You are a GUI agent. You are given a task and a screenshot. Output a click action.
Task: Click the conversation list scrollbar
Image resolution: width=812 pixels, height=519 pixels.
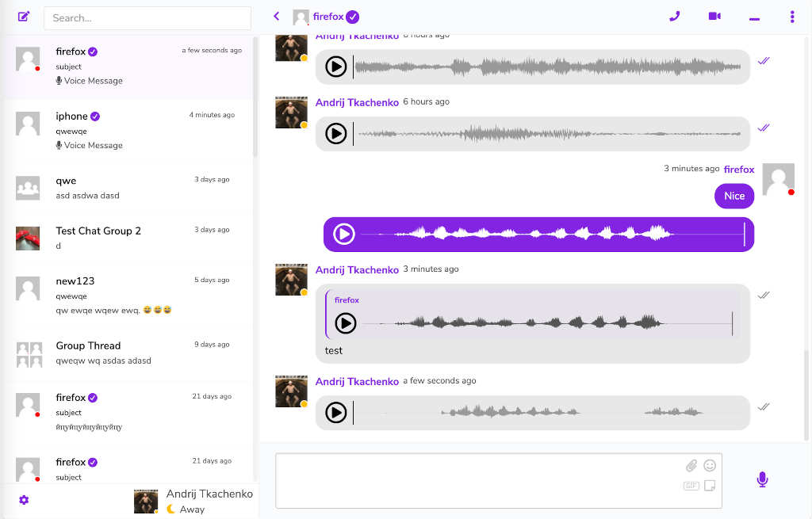[255, 97]
